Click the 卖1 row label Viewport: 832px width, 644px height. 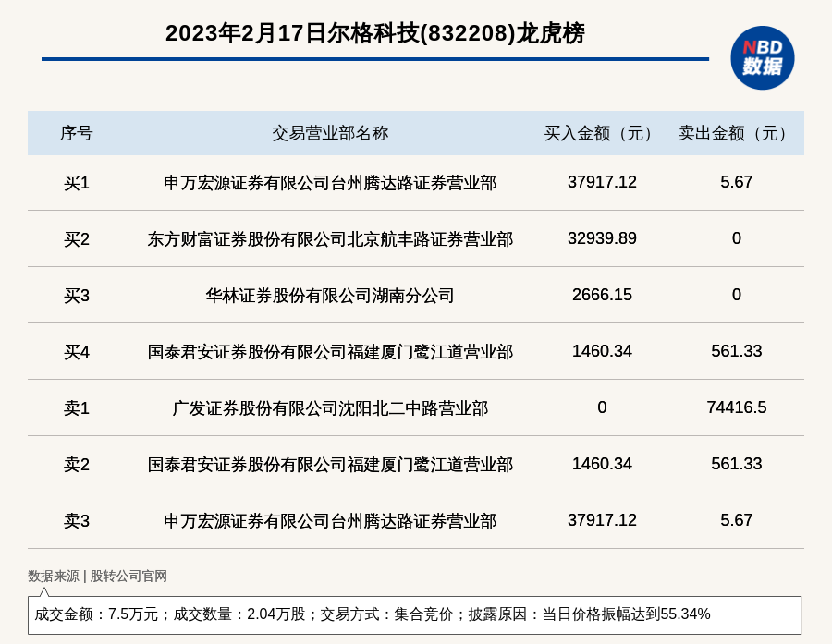pos(77,408)
